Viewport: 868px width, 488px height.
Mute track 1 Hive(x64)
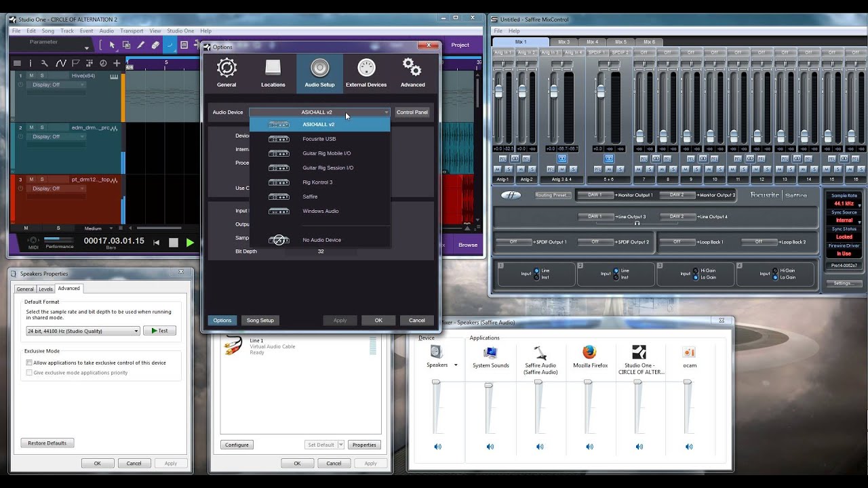tap(31, 76)
